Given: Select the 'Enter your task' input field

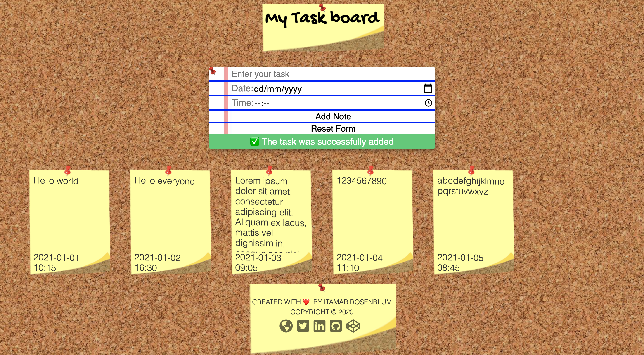Looking at the screenshot, I should click(x=330, y=74).
